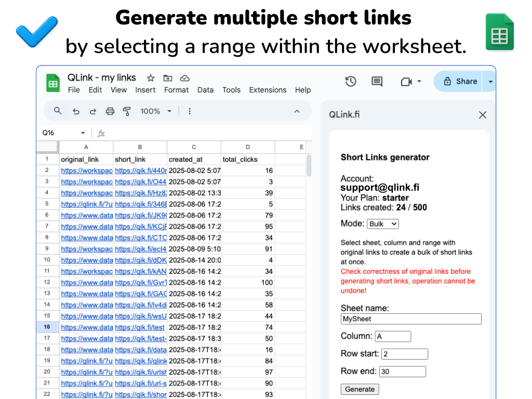532x399 pixels.
Task: Open the View menu
Action: 118,90
